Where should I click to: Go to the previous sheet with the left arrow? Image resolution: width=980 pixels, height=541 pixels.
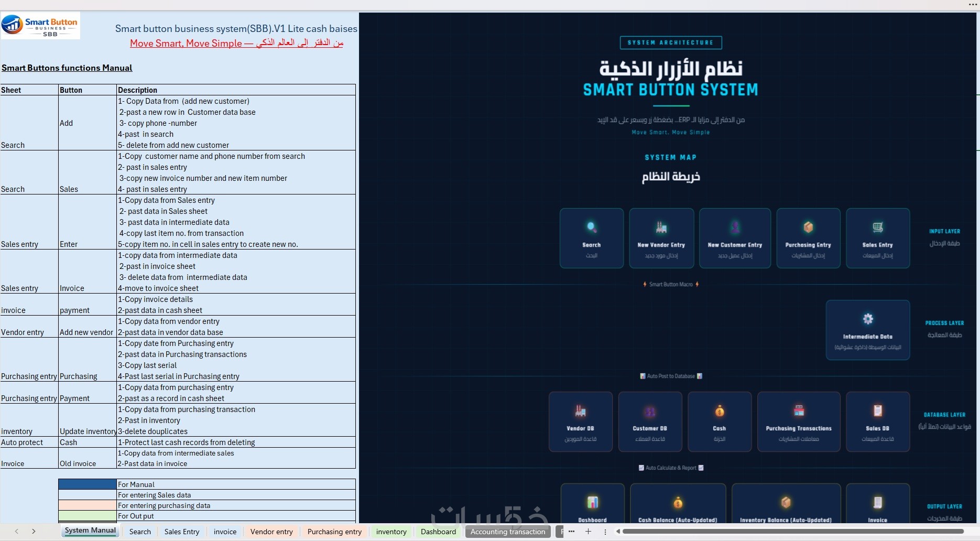pyautogui.click(x=17, y=532)
